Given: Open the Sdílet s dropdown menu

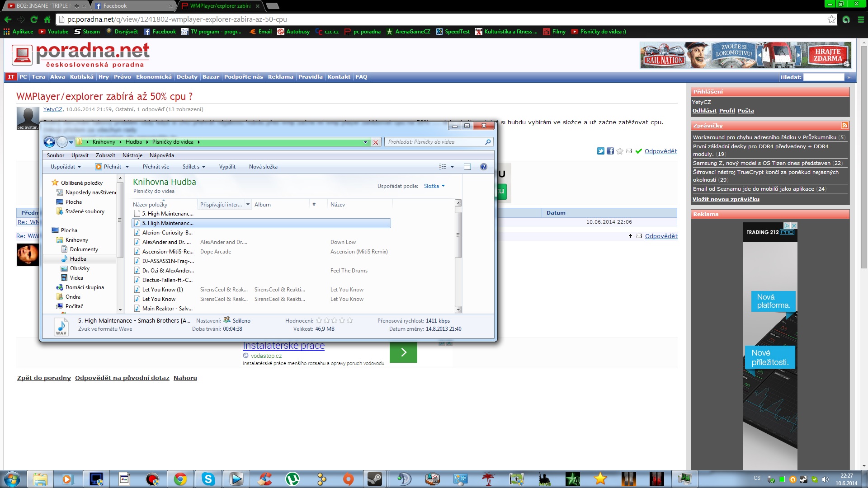Looking at the screenshot, I should tap(193, 167).
